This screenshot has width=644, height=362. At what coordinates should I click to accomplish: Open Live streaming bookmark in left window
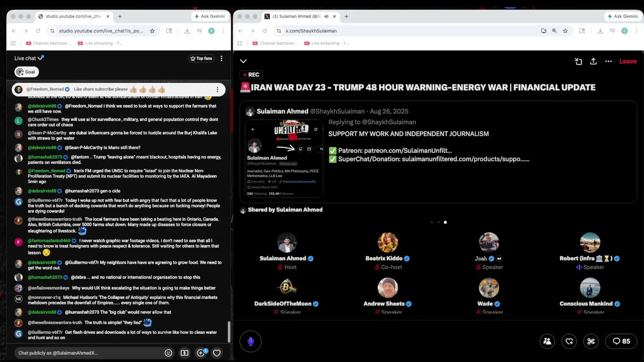point(100,43)
